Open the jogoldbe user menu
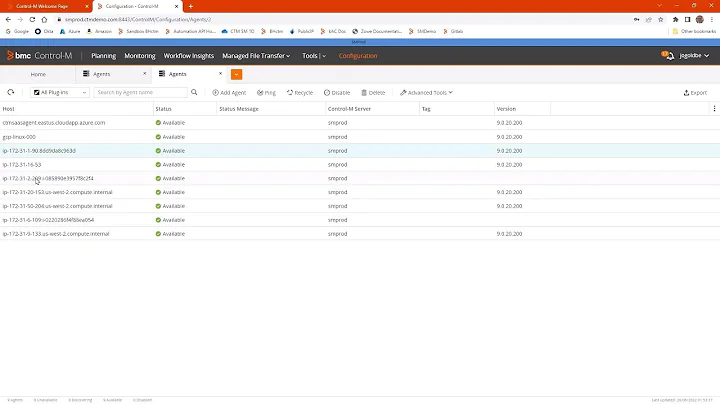 (694, 56)
